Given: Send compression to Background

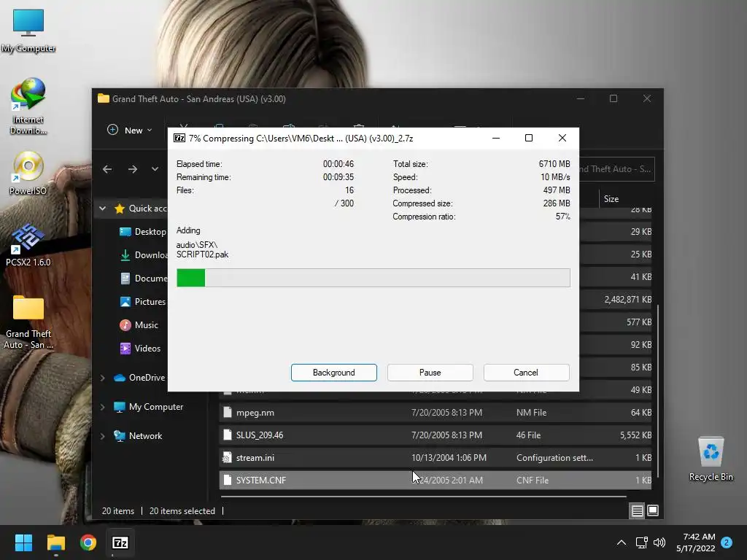Looking at the screenshot, I should [x=333, y=373].
